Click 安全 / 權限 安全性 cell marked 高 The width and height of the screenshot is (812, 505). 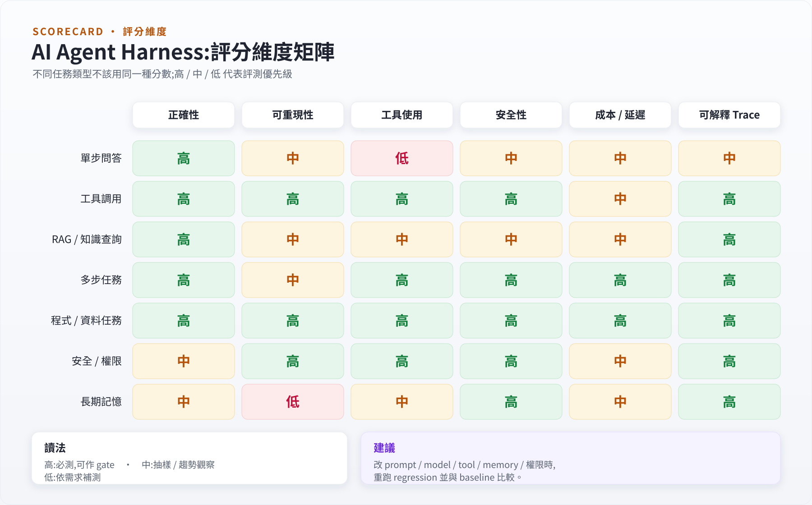(x=511, y=361)
